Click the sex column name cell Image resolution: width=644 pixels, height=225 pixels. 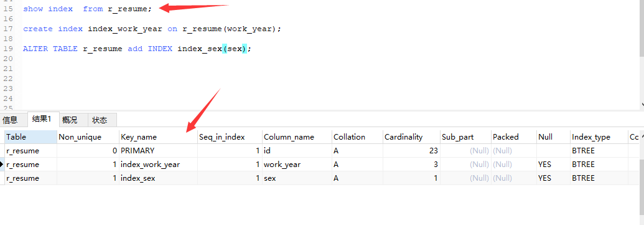pyautogui.click(x=297, y=178)
